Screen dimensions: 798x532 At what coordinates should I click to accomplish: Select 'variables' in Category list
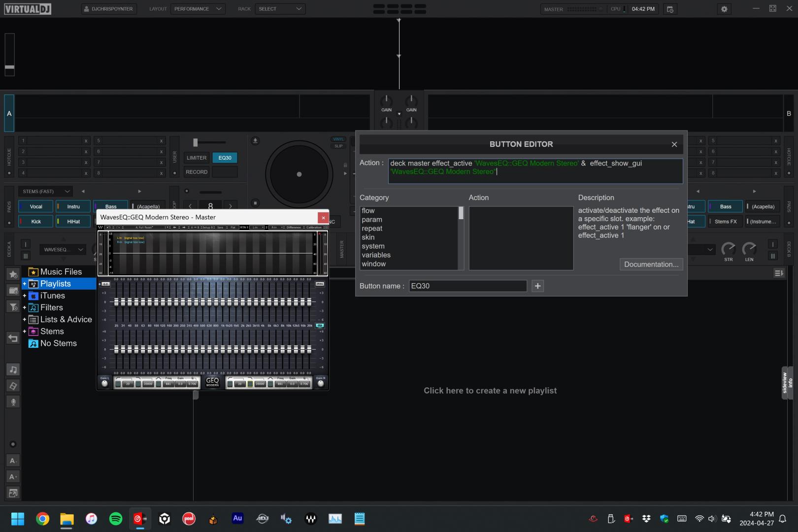[376, 255]
